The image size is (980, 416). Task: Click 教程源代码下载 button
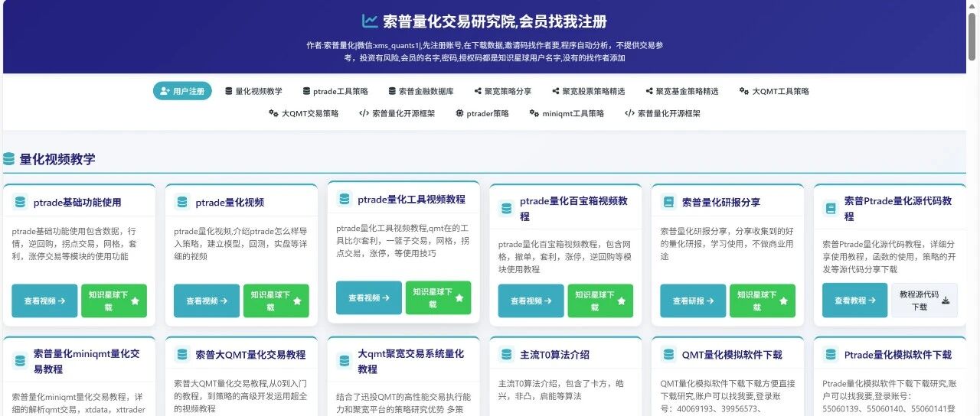pyautogui.click(x=924, y=301)
